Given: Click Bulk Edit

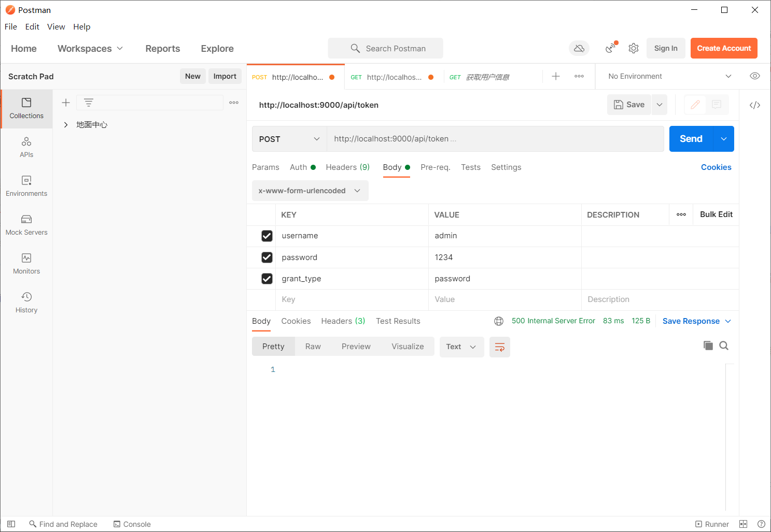Looking at the screenshot, I should pyautogui.click(x=716, y=214).
